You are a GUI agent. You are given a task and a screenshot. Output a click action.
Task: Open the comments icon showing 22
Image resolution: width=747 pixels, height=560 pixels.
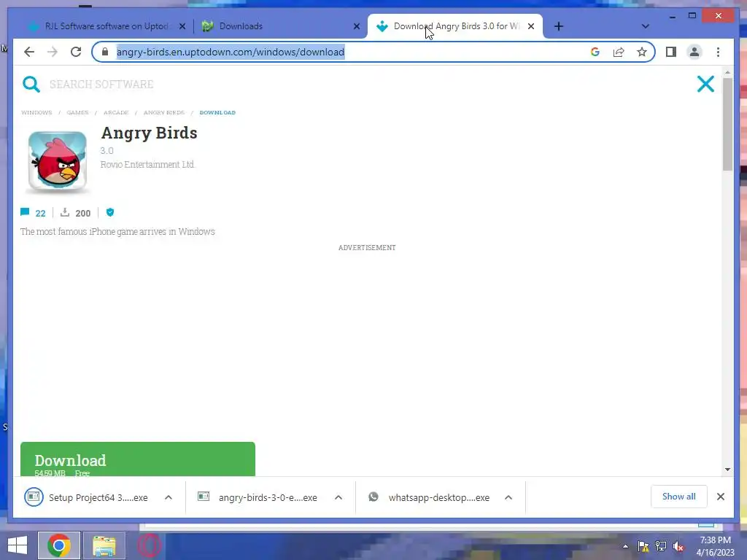[x=26, y=212]
